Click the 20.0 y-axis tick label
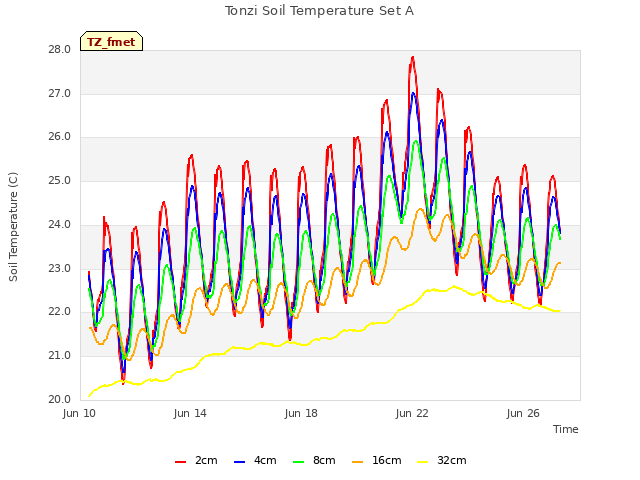 tap(60, 400)
